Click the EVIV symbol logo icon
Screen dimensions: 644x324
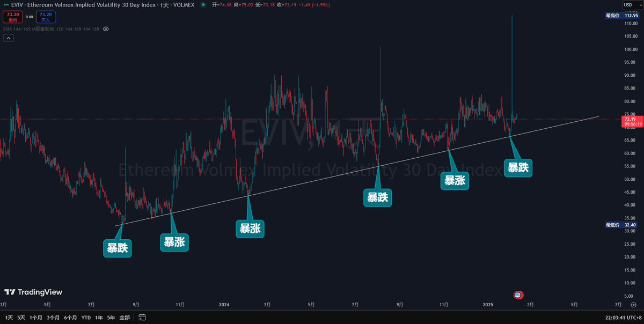coord(6,4)
